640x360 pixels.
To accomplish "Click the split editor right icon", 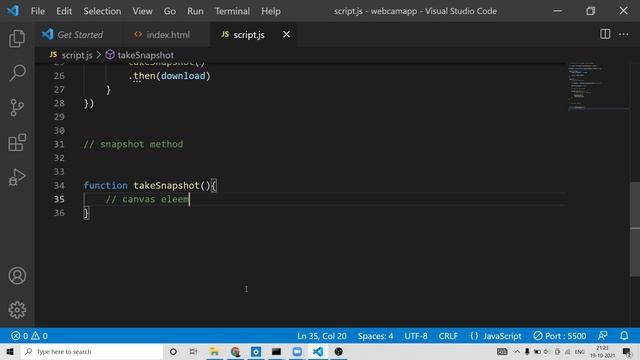I will pyautogui.click(x=605, y=34).
